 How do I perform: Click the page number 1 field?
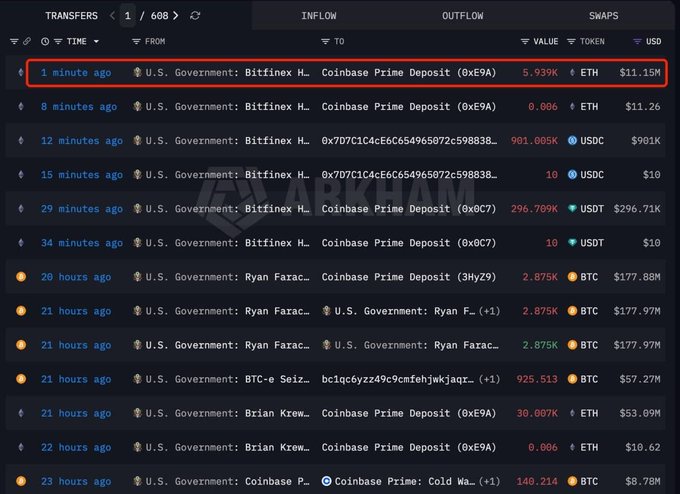[128, 16]
